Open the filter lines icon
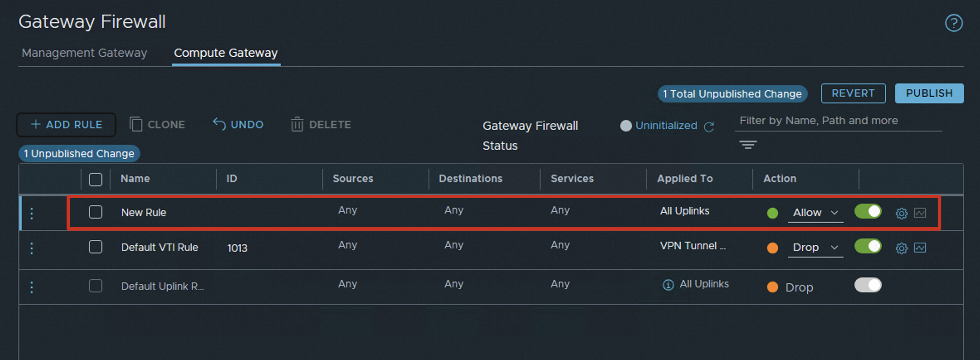 pyautogui.click(x=747, y=145)
